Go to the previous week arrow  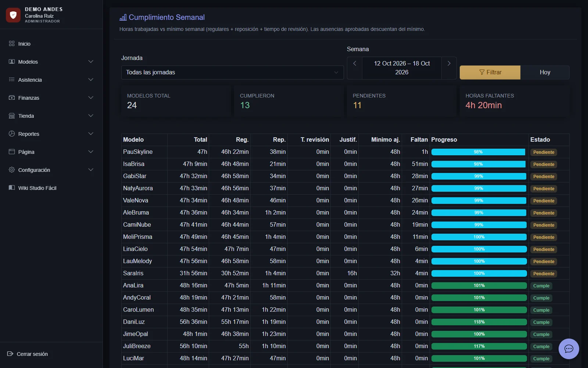(355, 68)
